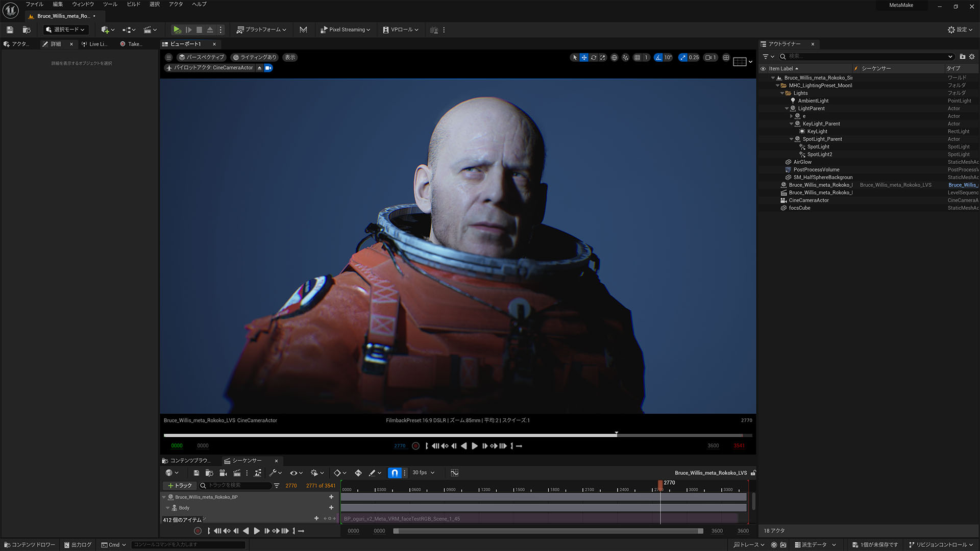980x551 pixels.
Task: Click the viewport layout maximize icon
Action: click(x=726, y=58)
